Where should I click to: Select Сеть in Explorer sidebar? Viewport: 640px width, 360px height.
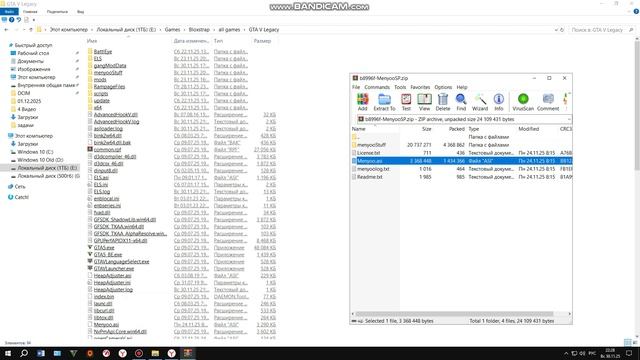tap(20, 187)
